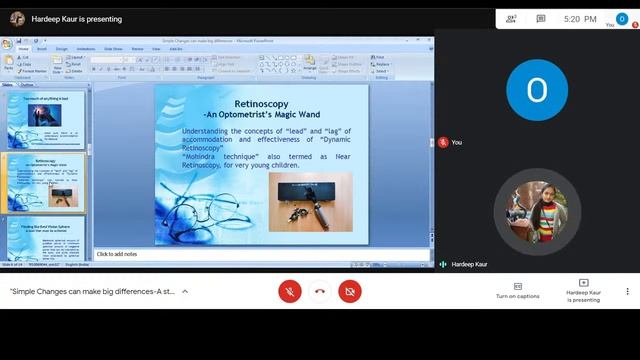Viewport: 640px width, 360px height.
Task: Switch to the Animations ribbon tab
Action: [86, 49]
